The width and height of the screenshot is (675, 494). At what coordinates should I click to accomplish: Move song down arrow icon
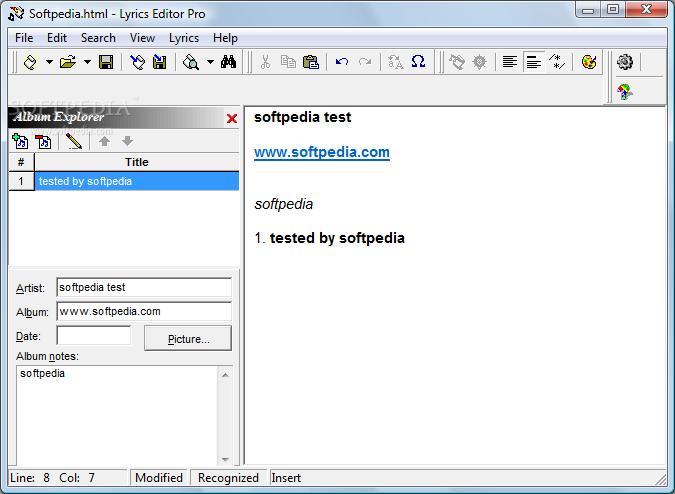click(127, 141)
